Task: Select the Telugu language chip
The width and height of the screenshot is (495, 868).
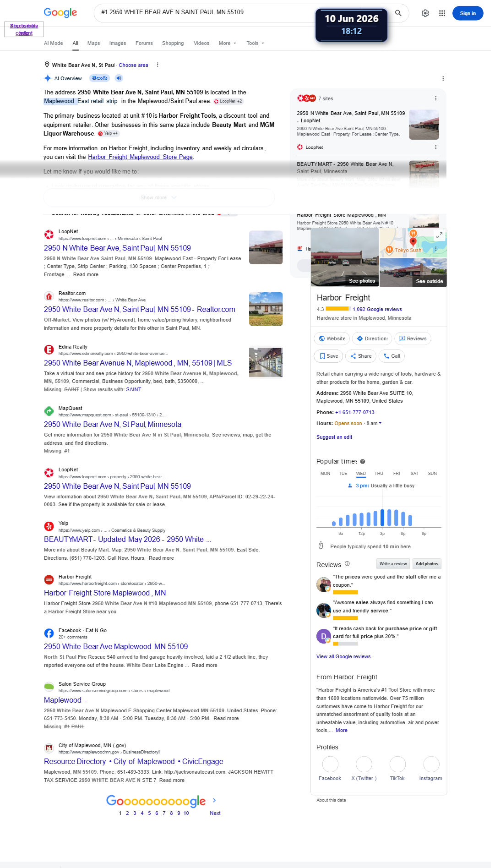Action: (99, 78)
